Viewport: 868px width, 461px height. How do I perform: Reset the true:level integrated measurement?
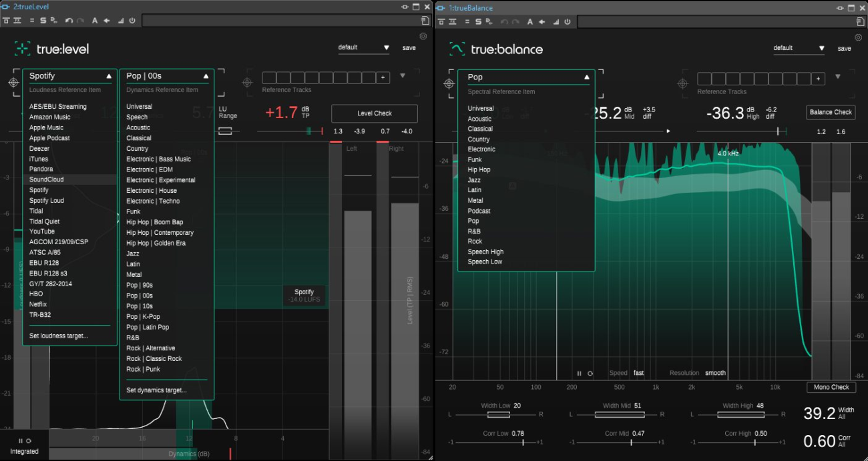coord(29,441)
